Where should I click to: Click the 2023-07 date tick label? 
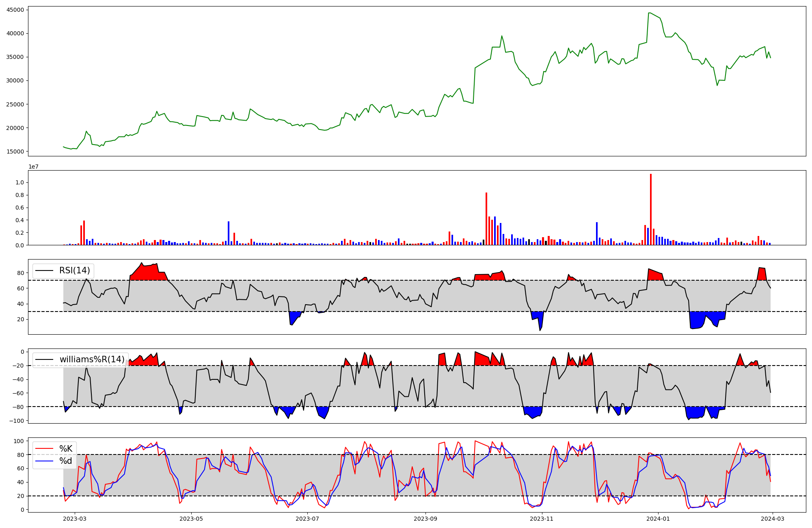(307, 518)
